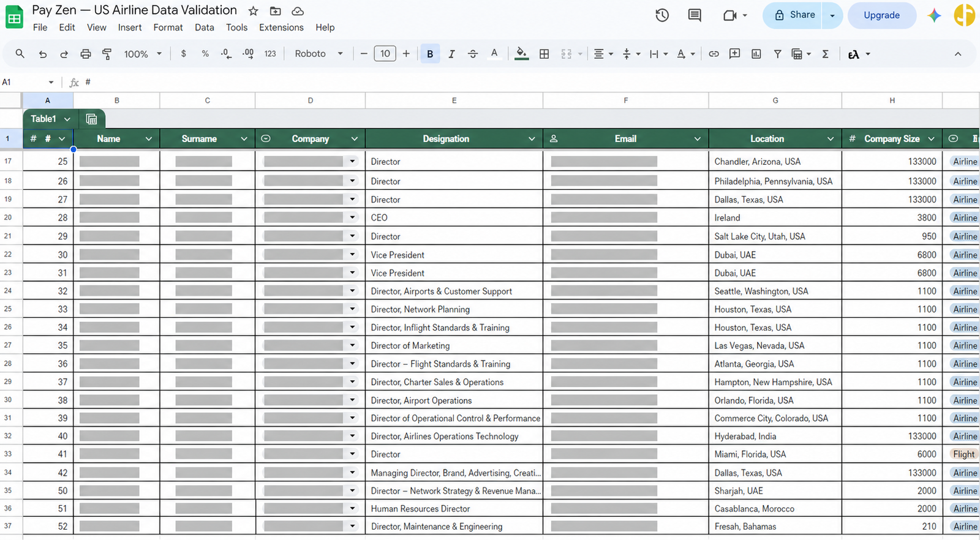
Task: Open the Format menu
Action: tap(168, 28)
